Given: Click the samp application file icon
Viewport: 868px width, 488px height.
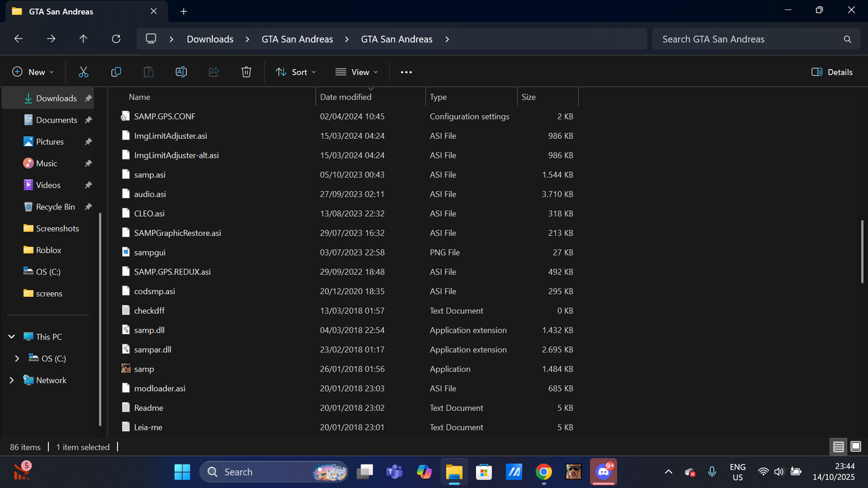Looking at the screenshot, I should pos(125,369).
